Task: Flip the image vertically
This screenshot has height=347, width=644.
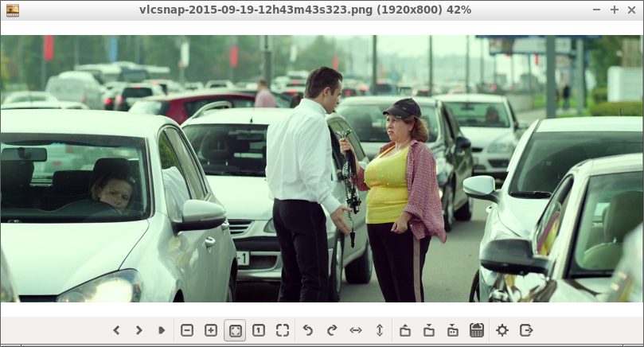Action: [380, 330]
